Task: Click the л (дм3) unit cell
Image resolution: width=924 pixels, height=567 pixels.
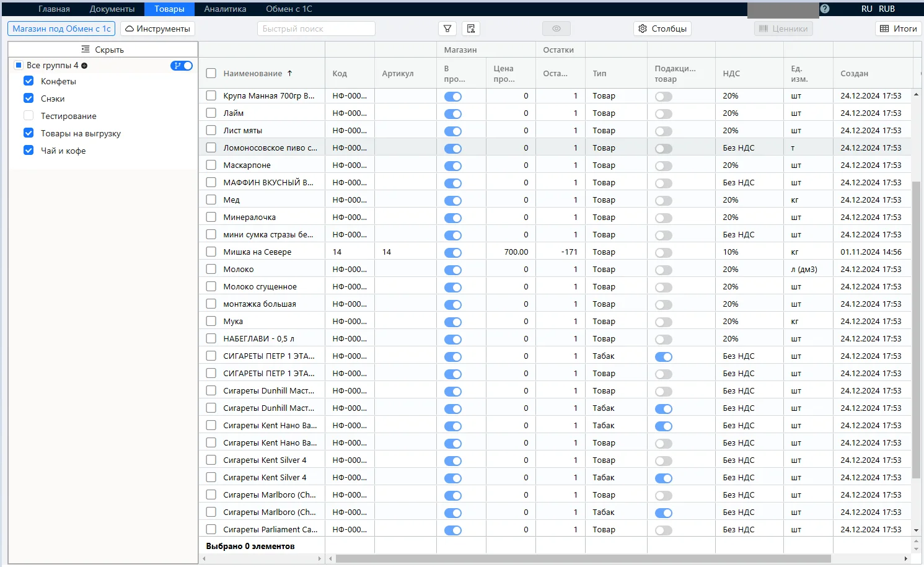Action: click(x=804, y=270)
